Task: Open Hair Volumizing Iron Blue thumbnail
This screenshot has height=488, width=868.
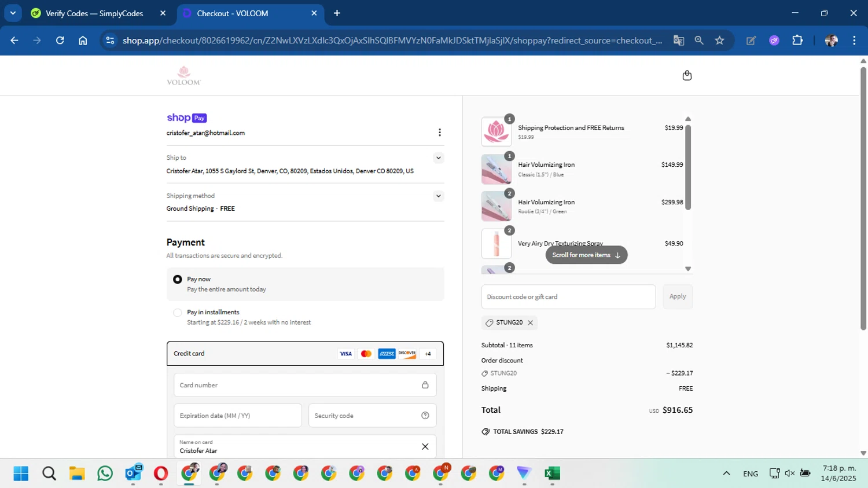Action: coord(496,169)
